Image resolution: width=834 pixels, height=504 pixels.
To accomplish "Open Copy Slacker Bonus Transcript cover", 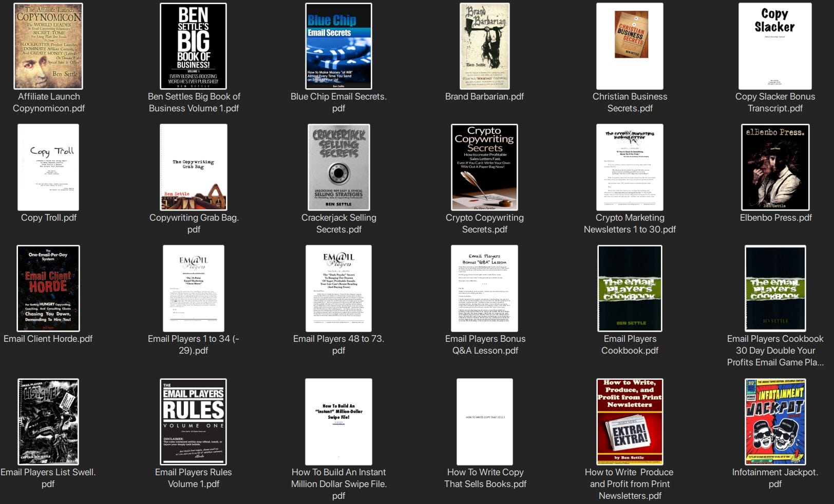I will [775, 45].
